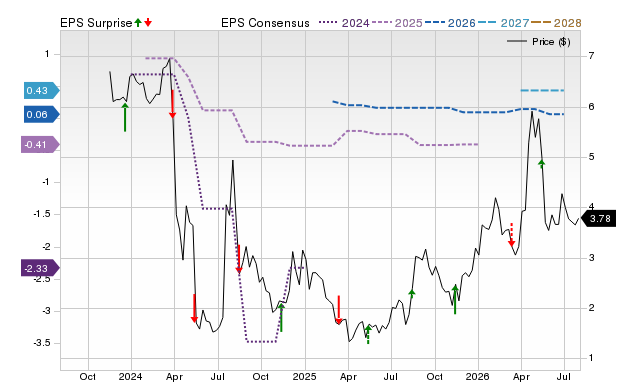The height and width of the screenshot is (382, 640).
Task: Click the dashed red arrow before April 2026
Action: point(511,235)
